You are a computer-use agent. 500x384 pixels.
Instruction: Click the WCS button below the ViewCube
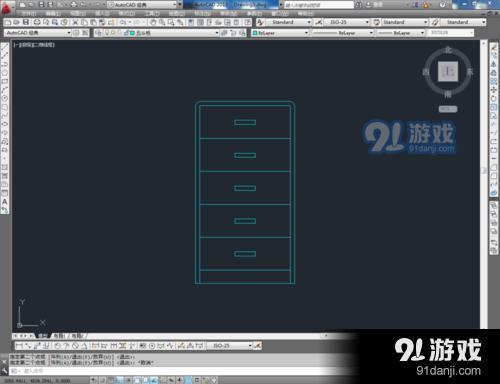point(448,109)
